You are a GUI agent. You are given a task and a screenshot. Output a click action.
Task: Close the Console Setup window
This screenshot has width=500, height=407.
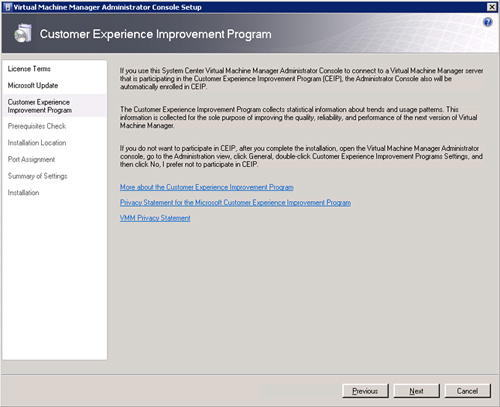(x=492, y=7)
